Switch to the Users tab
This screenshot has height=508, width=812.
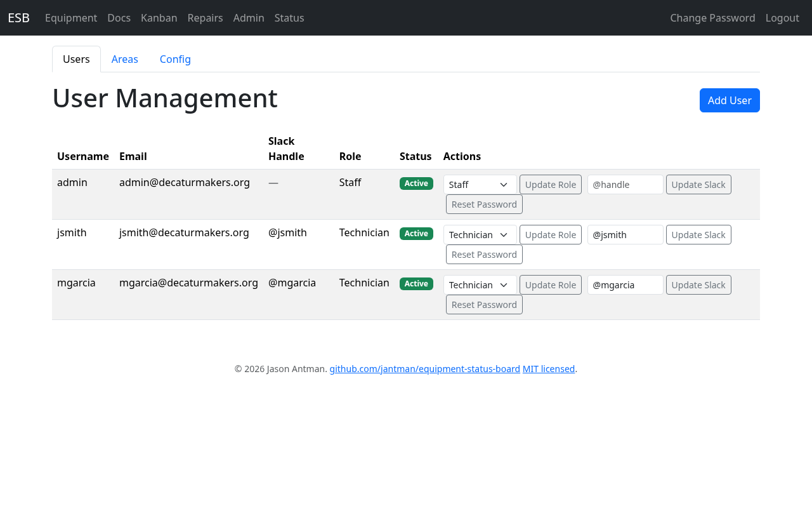coord(76,59)
